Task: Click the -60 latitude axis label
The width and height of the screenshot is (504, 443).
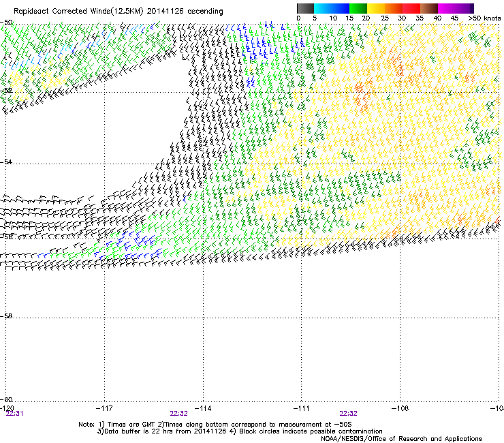Action: [x=6, y=399]
